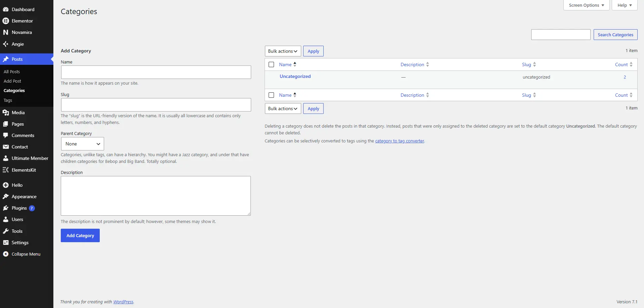Click the Posts pushpin icon

[x=6, y=59]
